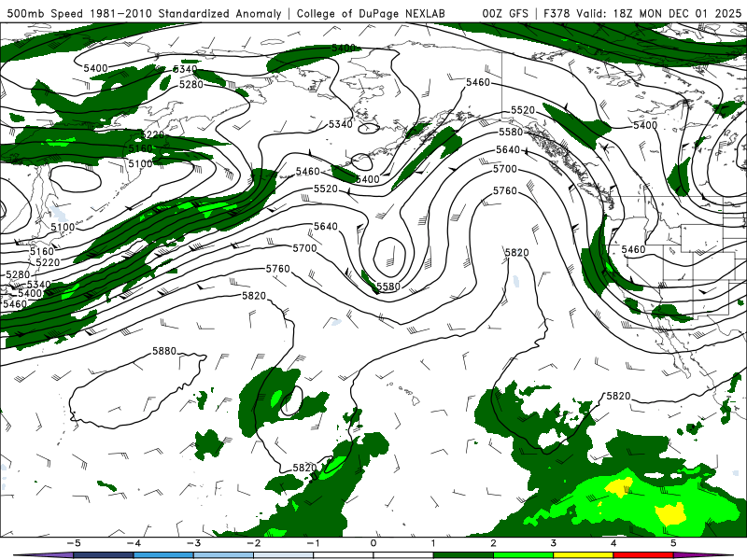
Task: Click the light blue -3 to -2 colorbar segment
Action: [223, 555]
